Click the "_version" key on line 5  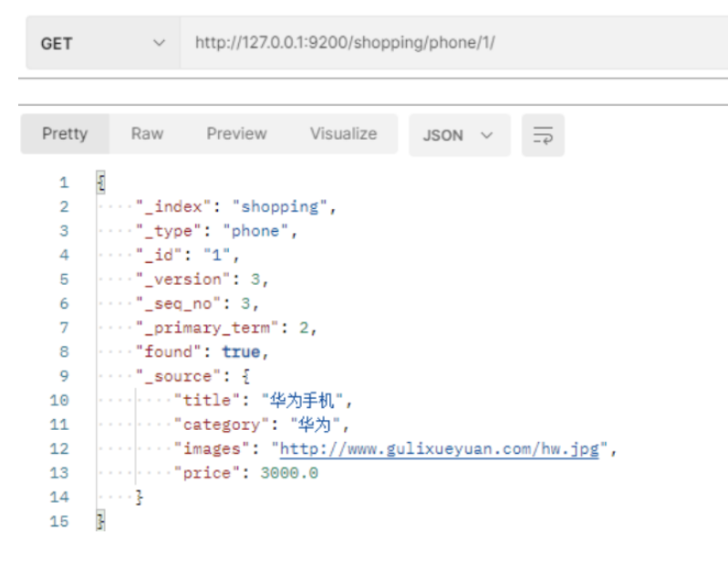(182, 279)
